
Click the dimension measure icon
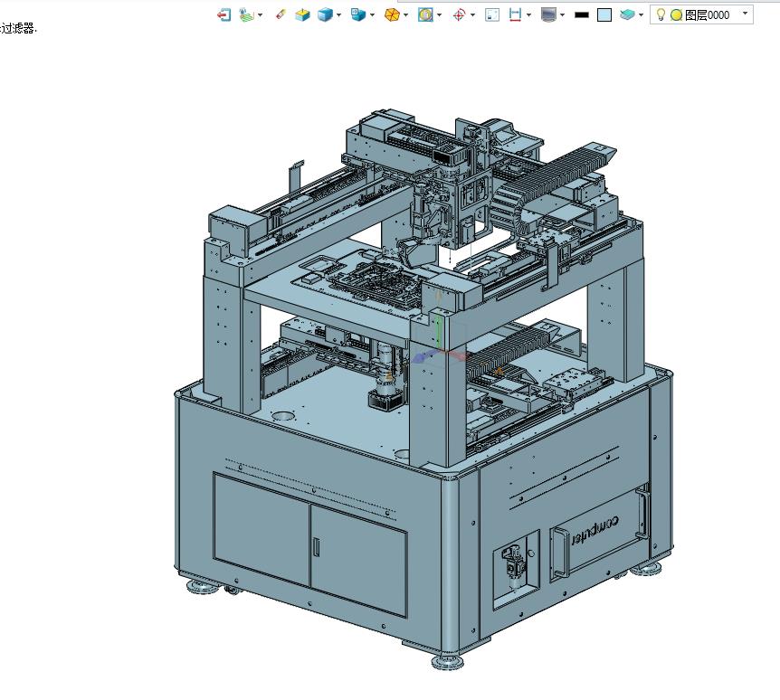point(516,14)
